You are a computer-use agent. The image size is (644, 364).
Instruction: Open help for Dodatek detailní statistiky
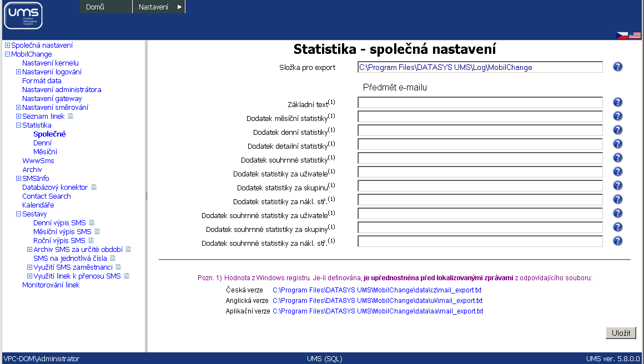617,144
